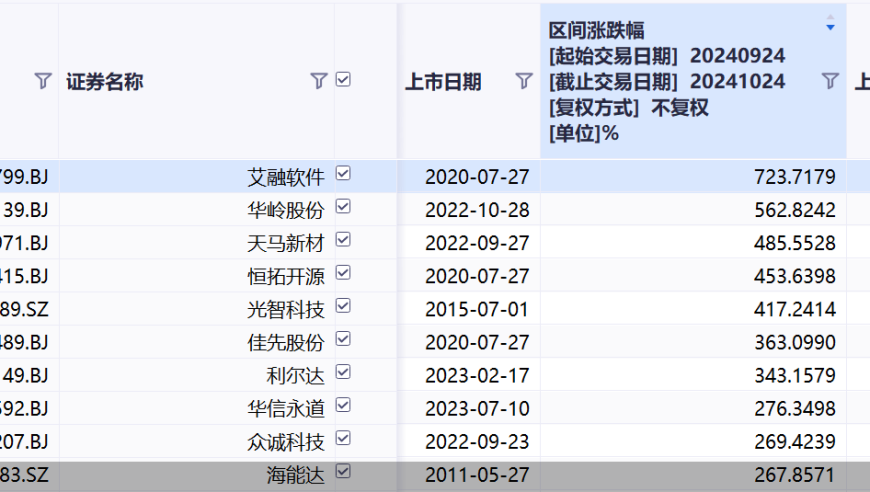The image size is (870, 492).
Task: Select the 华信永道 name cell
Action: [197, 408]
